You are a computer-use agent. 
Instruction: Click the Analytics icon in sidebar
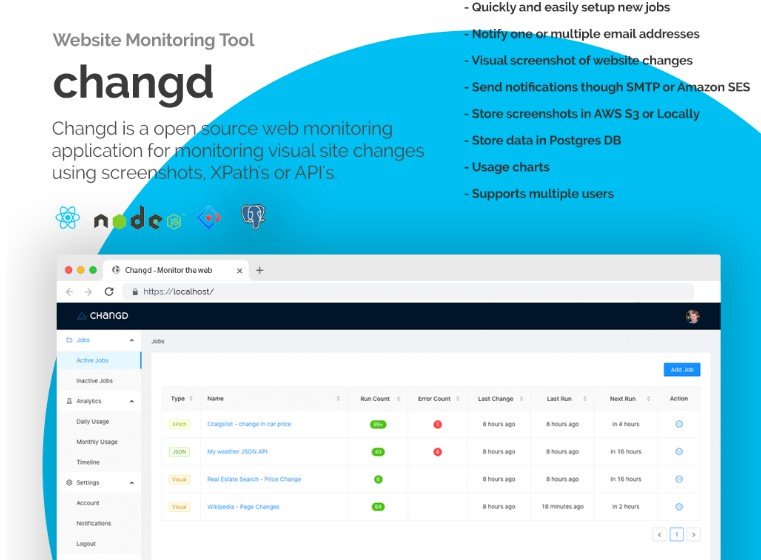coord(69,401)
